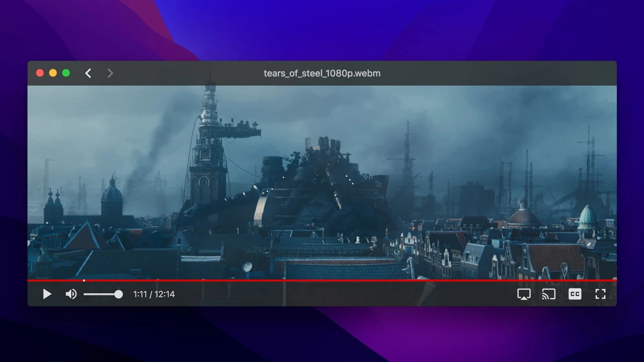Seek near the end of the progress bar

point(604,280)
